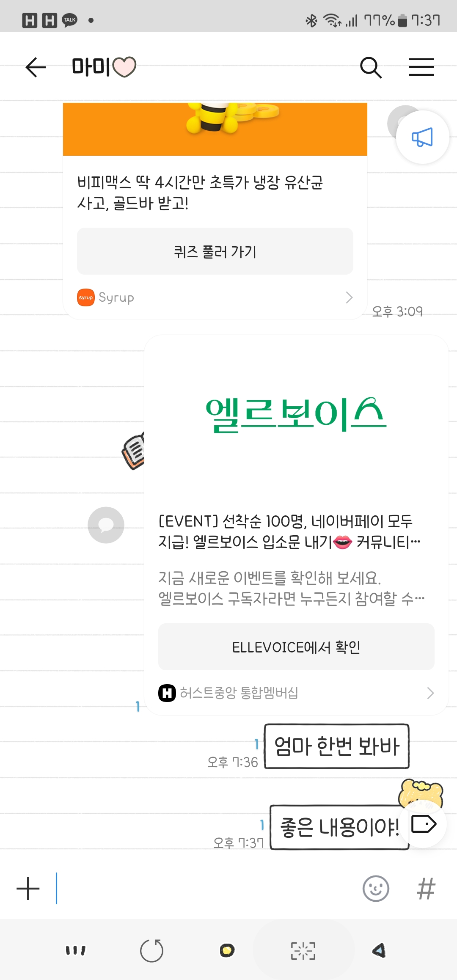Open the plus attachment menu
This screenshot has height=980, width=457.
pos(28,889)
